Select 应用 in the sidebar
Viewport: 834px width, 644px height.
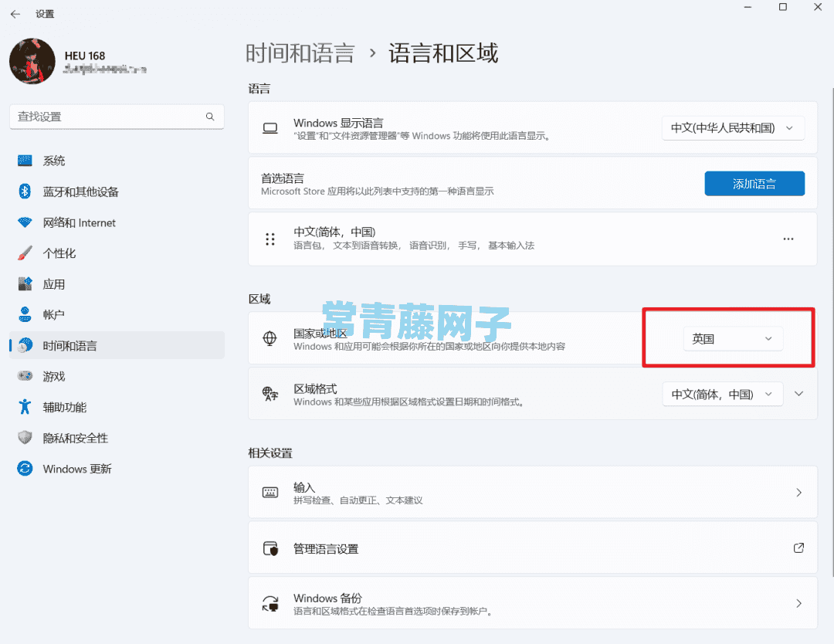click(117, 284)
